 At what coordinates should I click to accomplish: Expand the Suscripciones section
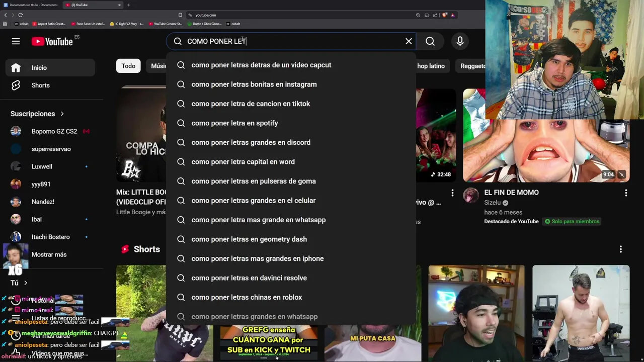(37, 114)
